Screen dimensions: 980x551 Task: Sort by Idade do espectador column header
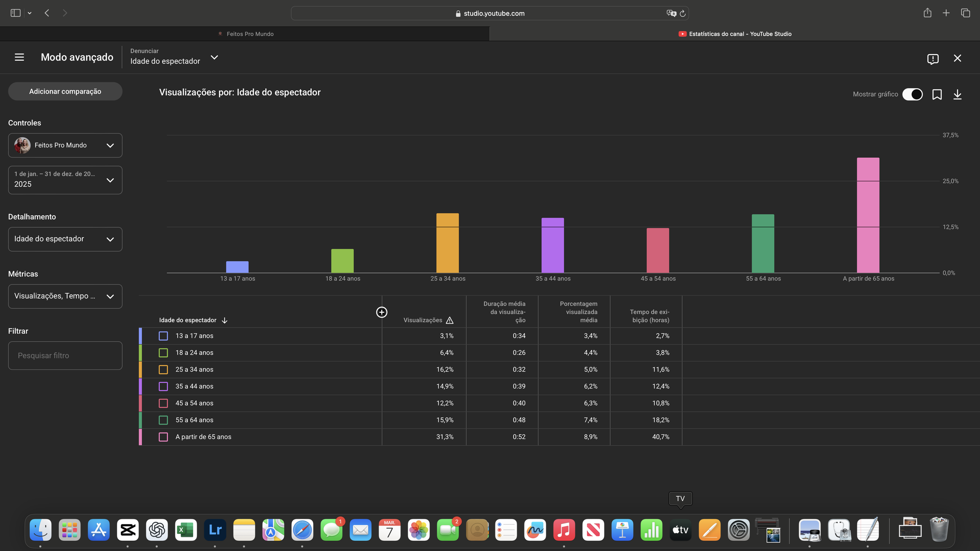(188, 320)
